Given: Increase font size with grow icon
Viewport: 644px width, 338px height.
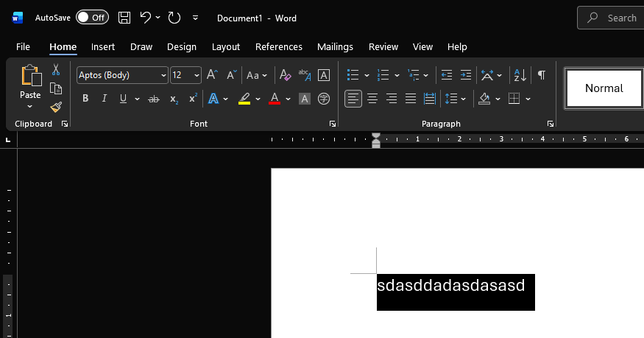Looking at the screenshot, I should click(212, 75).
